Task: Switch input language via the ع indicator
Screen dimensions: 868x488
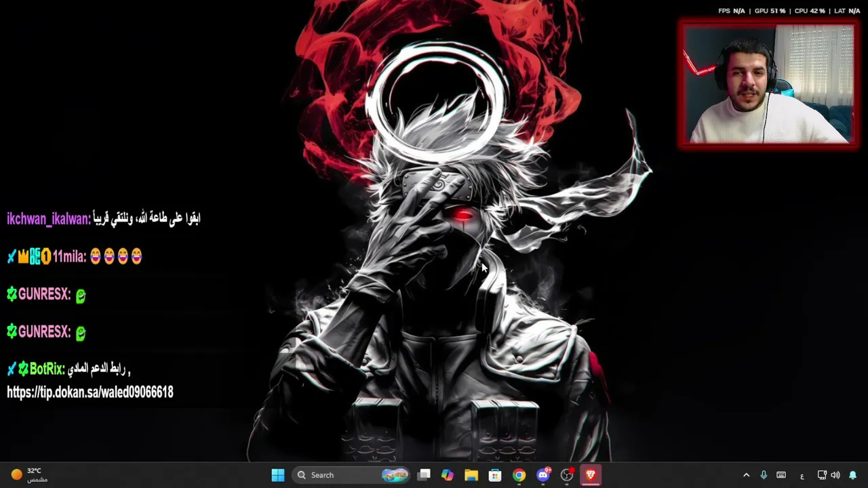Action: [802, 475]
